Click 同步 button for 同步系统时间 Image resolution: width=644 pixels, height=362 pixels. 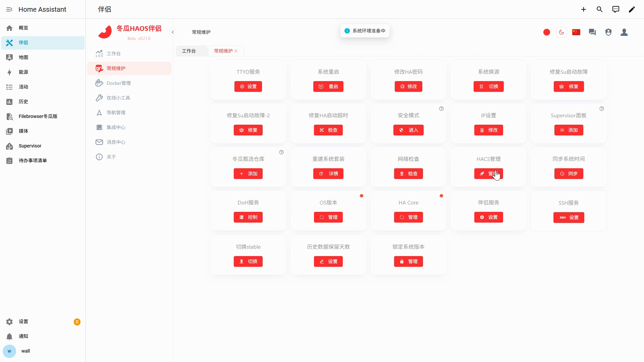(x=569, y=174)
